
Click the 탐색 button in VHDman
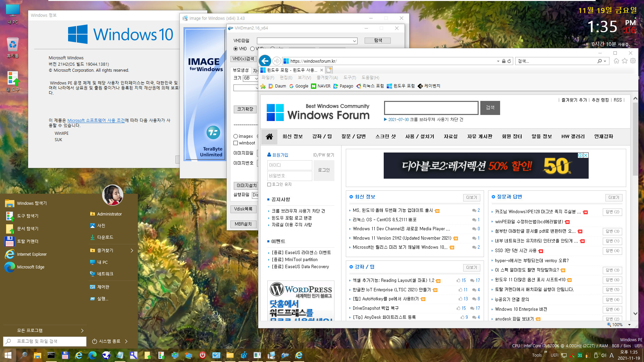(x=378, y=41)
